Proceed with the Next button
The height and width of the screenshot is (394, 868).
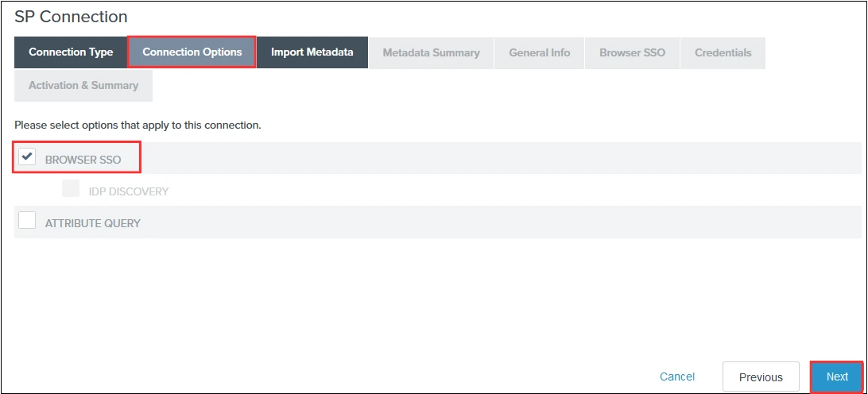click(836, 377)
